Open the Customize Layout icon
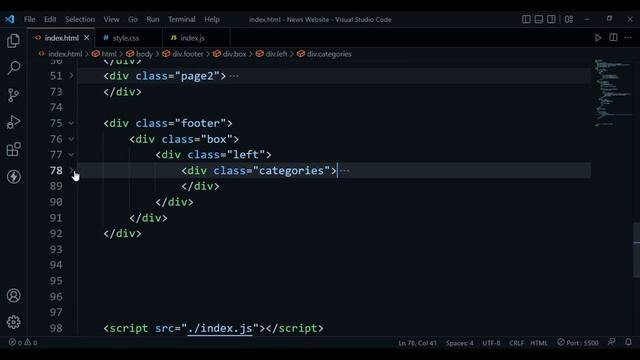The image size is (640, 360). pos(569,19)
